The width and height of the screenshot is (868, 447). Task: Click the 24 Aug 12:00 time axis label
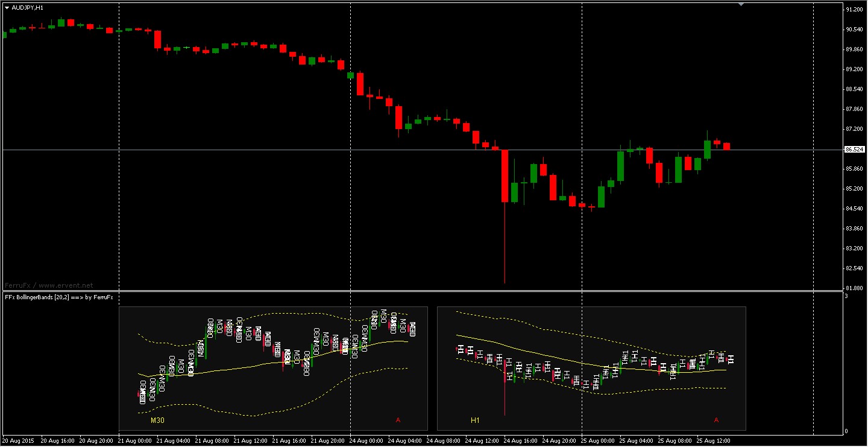click(x=482, y=441)
